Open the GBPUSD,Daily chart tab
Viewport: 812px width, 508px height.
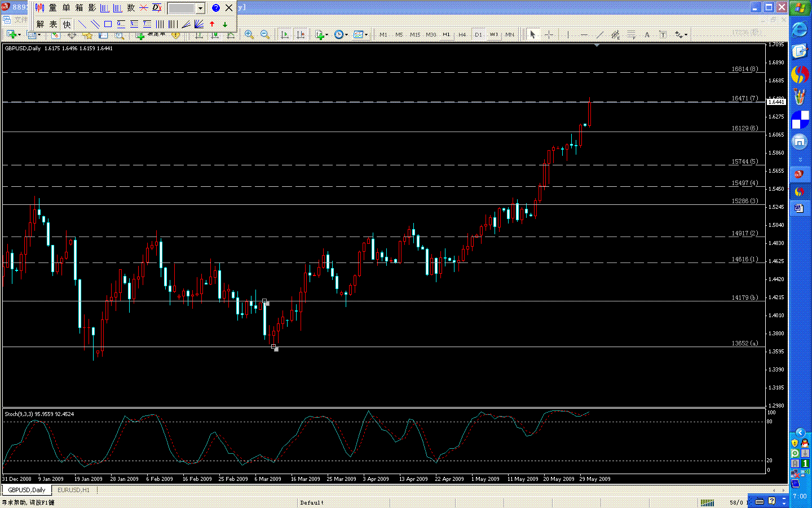click(27, 490)
